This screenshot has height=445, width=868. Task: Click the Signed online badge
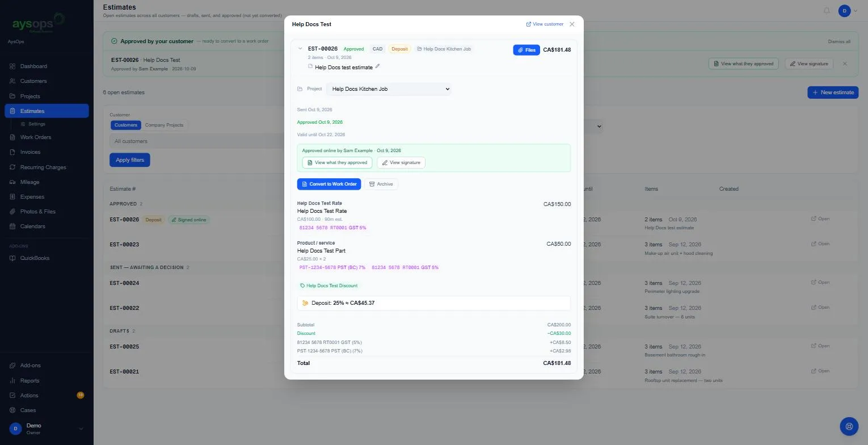[188, 220]
